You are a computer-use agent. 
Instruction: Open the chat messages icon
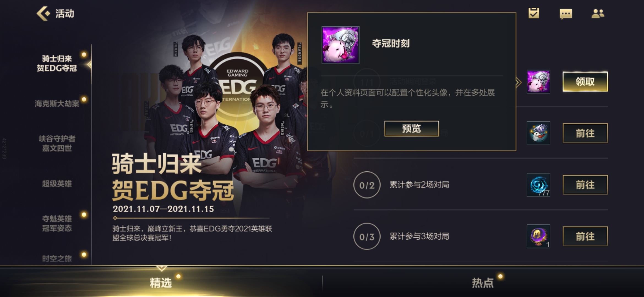(x=566, y=14)
